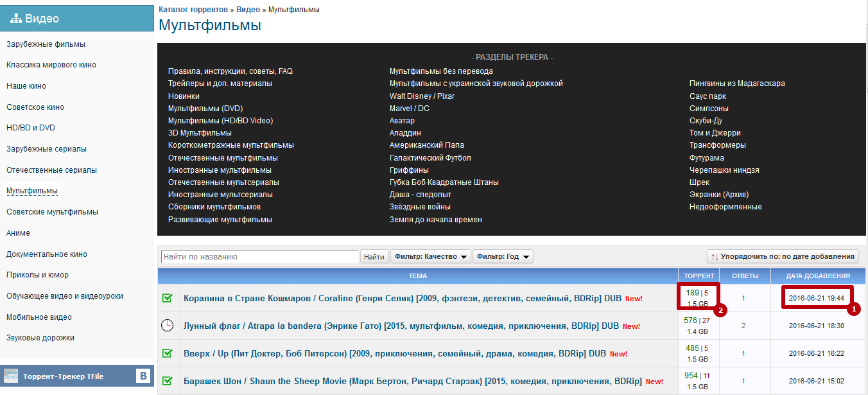The width and height of the screenshot is (868, 395).
Task: Open Наше кино sidebar section
Action: (x=26, y=86)
